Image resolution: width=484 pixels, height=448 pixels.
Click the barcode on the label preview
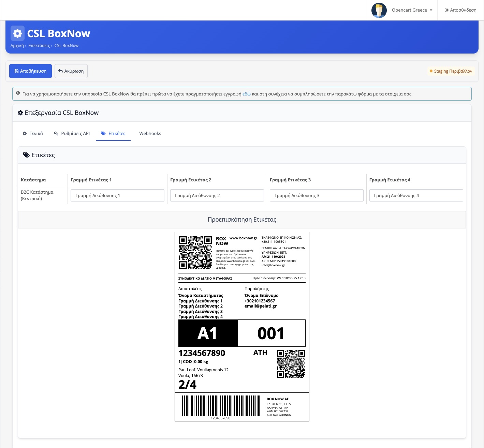point(221,406)
